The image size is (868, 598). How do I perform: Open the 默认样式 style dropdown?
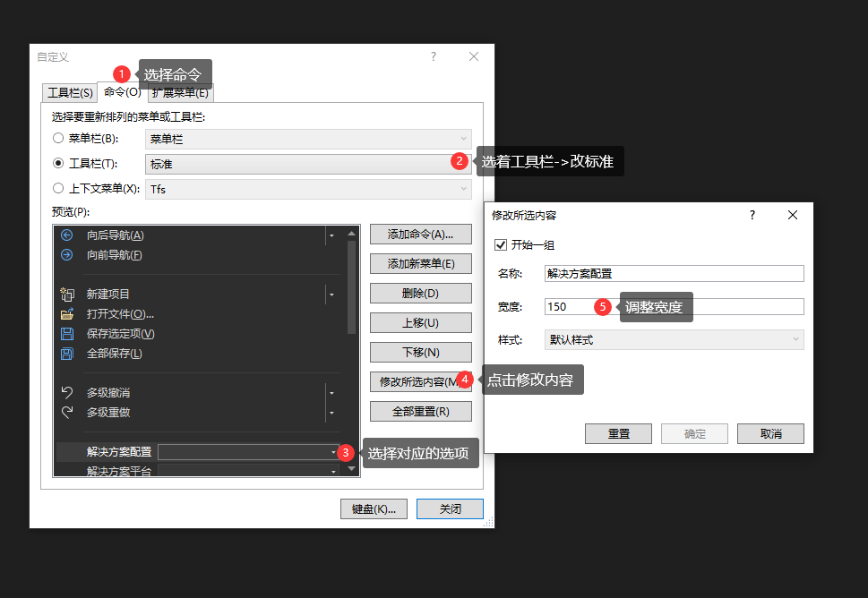pyautogui.click(x=675, y=339)
